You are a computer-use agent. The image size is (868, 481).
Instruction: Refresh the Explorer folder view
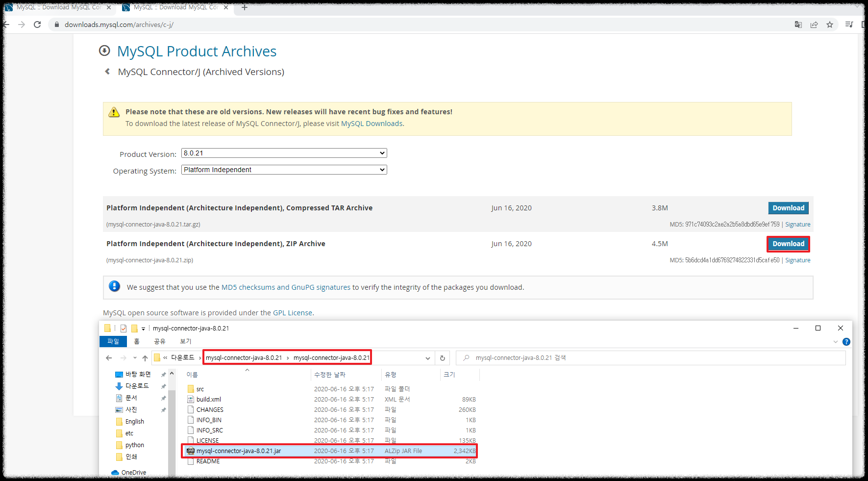[443, 358]
